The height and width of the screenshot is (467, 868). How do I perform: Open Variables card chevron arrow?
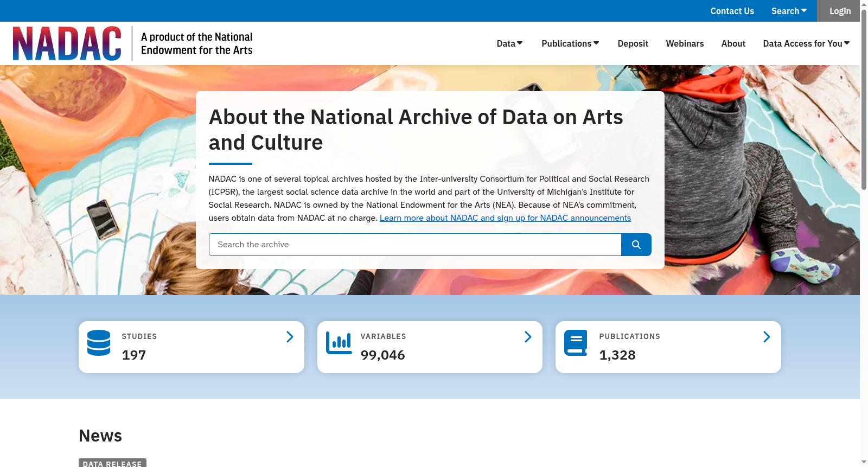coord(528,337)
